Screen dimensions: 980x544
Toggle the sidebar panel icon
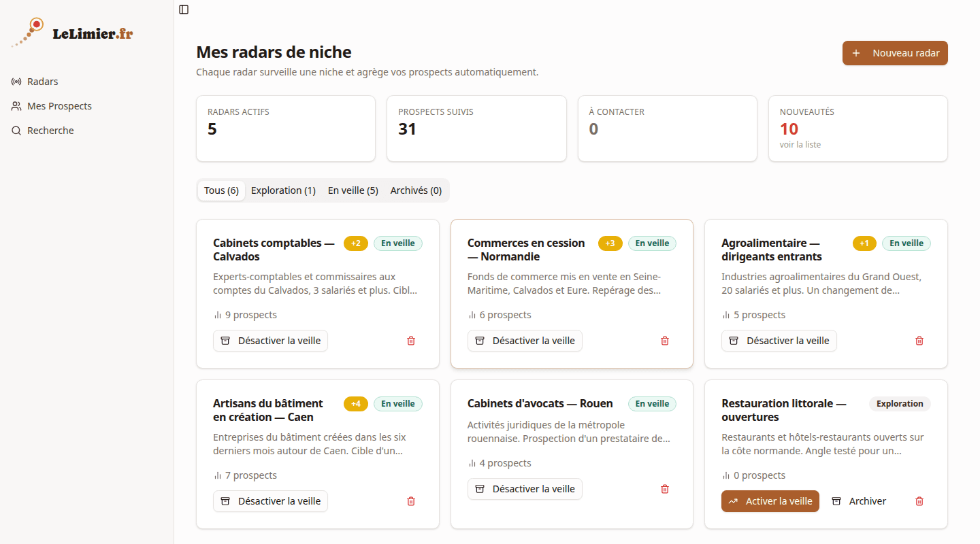(184, 10)
